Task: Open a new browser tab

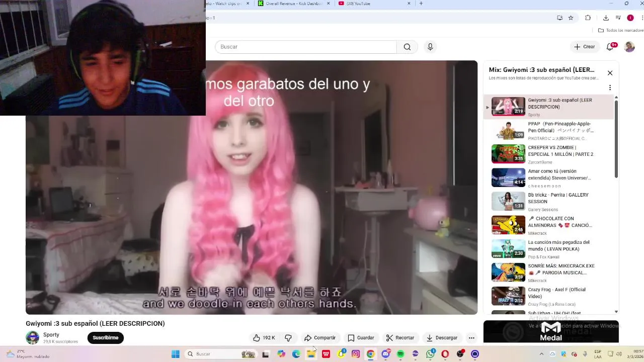Action: tap(421, 4)
